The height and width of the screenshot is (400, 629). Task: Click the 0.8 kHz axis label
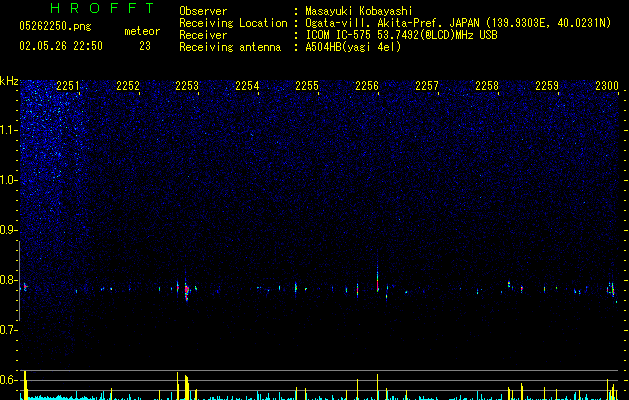(9, 279)
